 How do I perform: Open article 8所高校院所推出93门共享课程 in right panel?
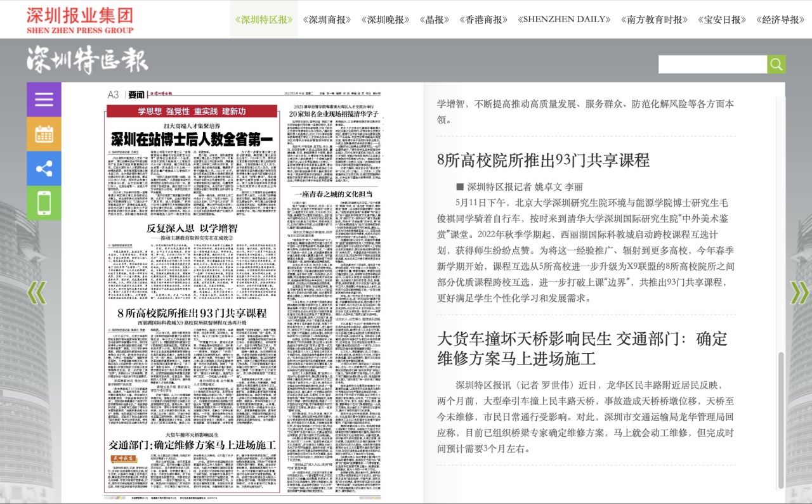click(543, 160)
